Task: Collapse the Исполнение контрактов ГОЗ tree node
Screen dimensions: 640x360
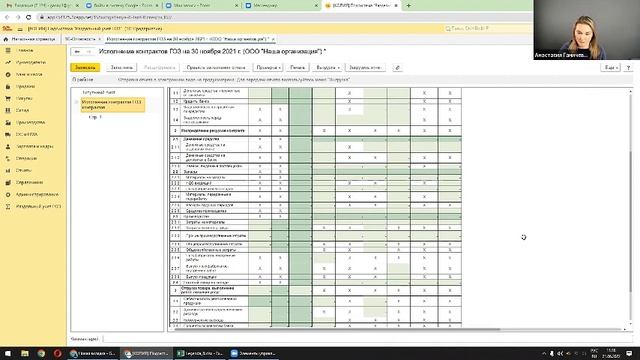Action: click(76, 102)
